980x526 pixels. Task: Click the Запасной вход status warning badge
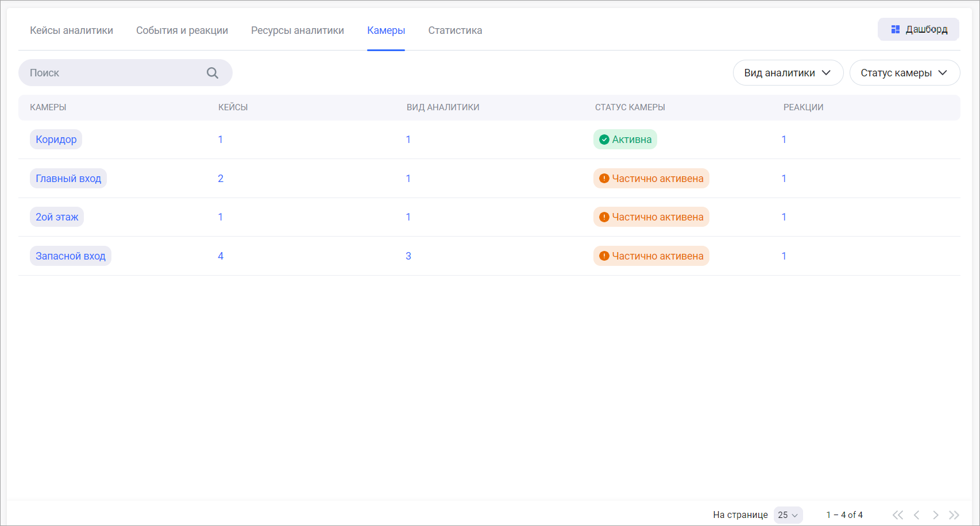[x=651, y=256]
